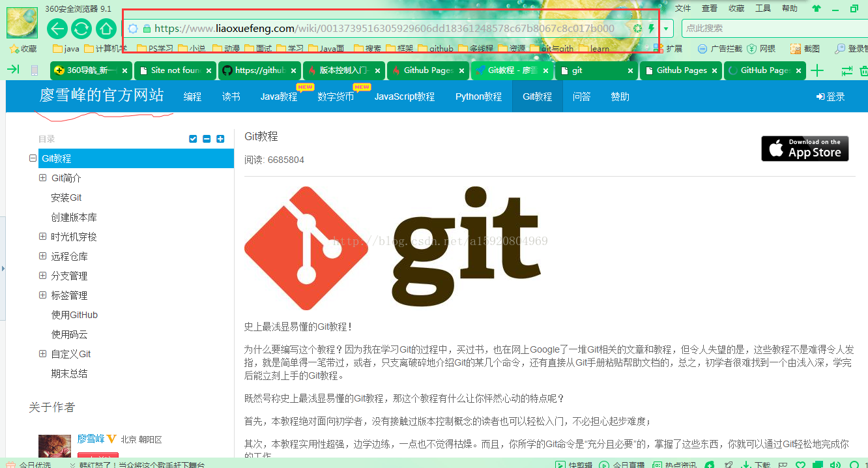Open the JavaScript教程 nav link
Screen dimensions: 868x468
405,96
